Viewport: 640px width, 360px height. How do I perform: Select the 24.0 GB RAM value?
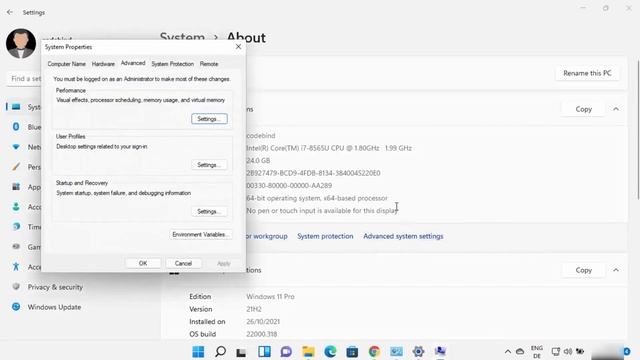(x=258, y=160)
